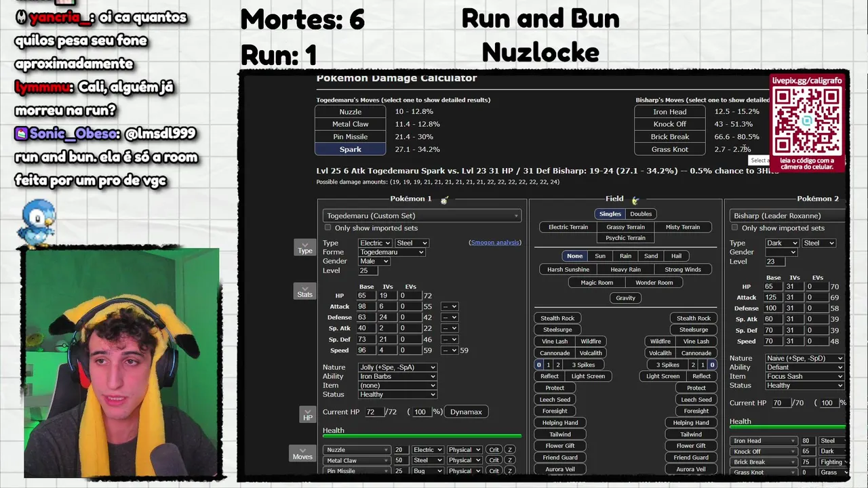The height and width of the screenshot is (488, 868).
Task: Open Bisharp's Focus Sash item dropdown
Action: pos(805,376)
